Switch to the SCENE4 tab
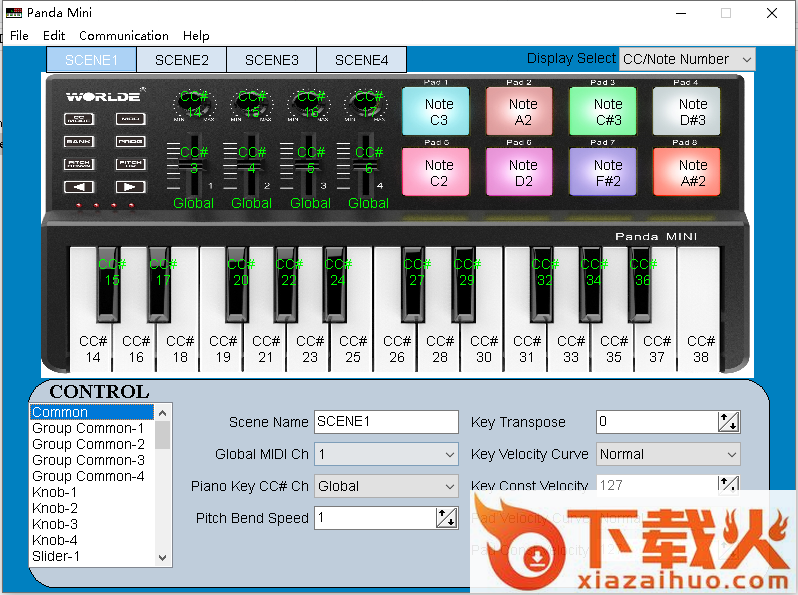 coord(361,60)
